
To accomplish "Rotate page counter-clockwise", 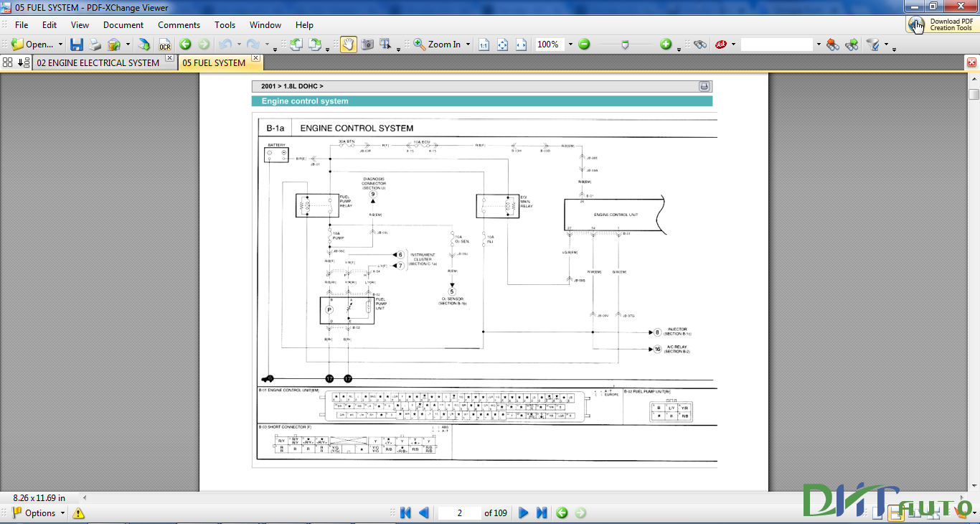I will (x=296, y=45).
